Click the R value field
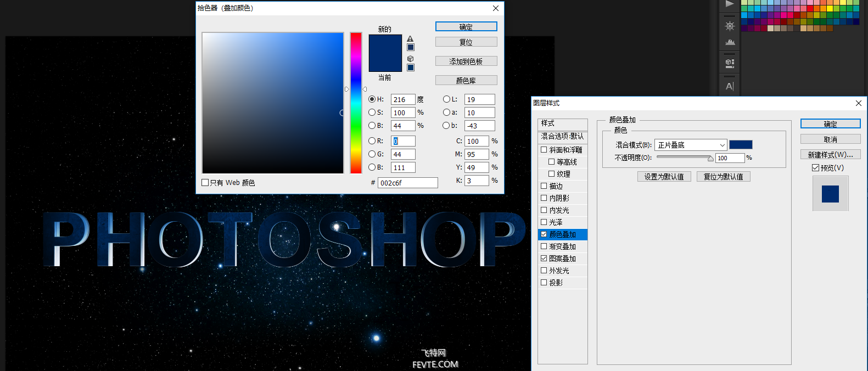The width and height of the screenshot is (868, 371). 403,141
